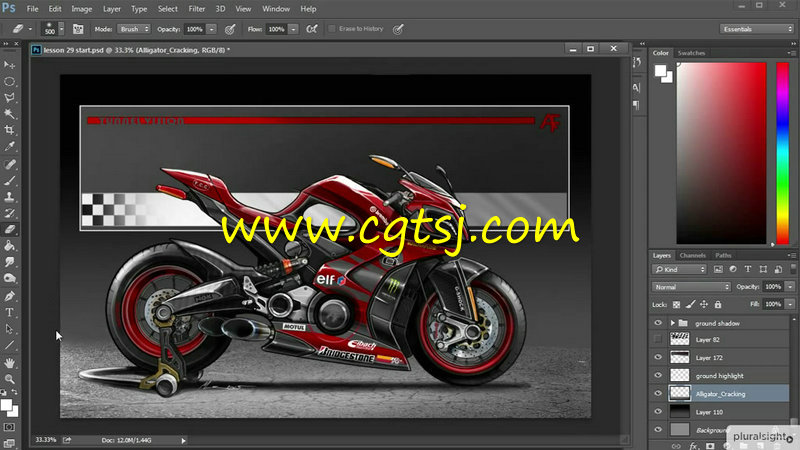This screenshot has height=450, width=800.
Task: Select the Pen tool
Action: pos(9,296)
